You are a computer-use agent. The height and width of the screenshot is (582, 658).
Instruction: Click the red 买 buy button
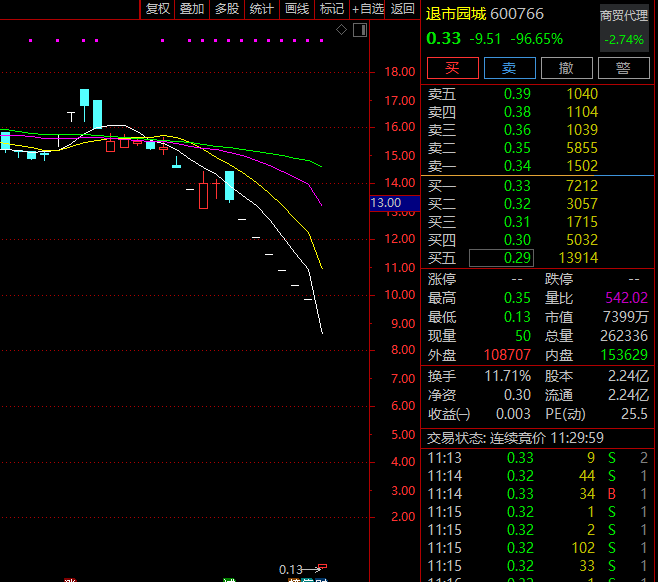point(453,68)
